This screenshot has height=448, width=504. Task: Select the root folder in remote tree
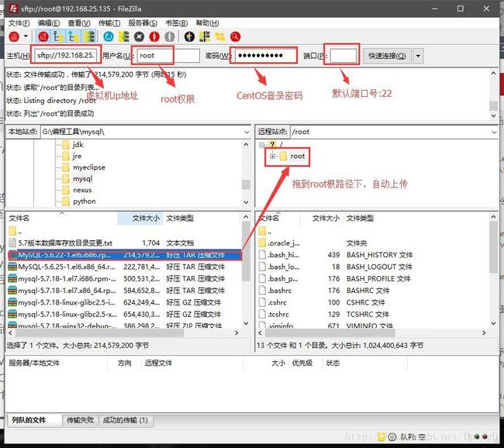297,157
